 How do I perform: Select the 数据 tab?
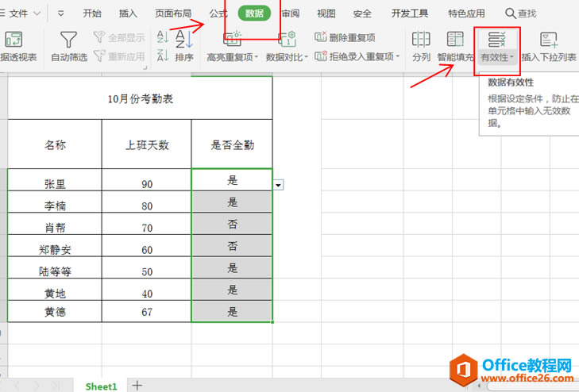coord(254,13)
